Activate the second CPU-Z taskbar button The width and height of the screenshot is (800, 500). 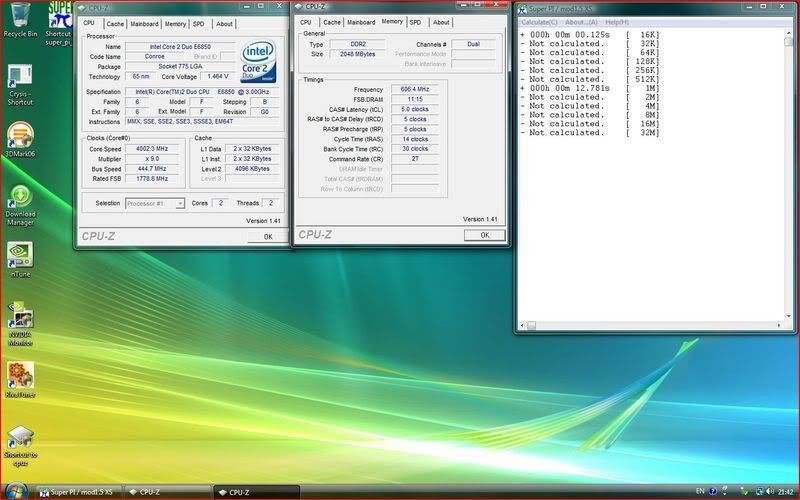pos(256,492)
